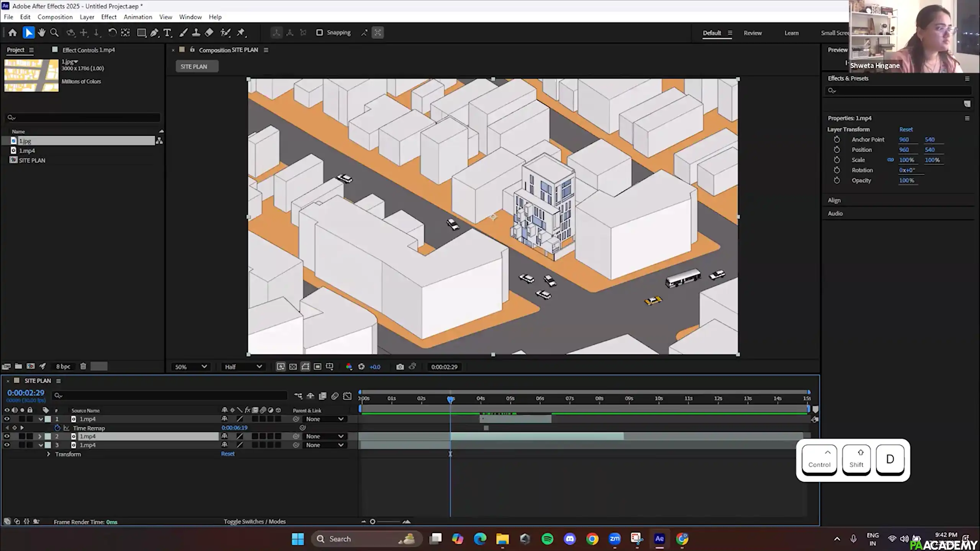
Task: Click the Graph Editor icon in timeline
Action: pos(347,396)
